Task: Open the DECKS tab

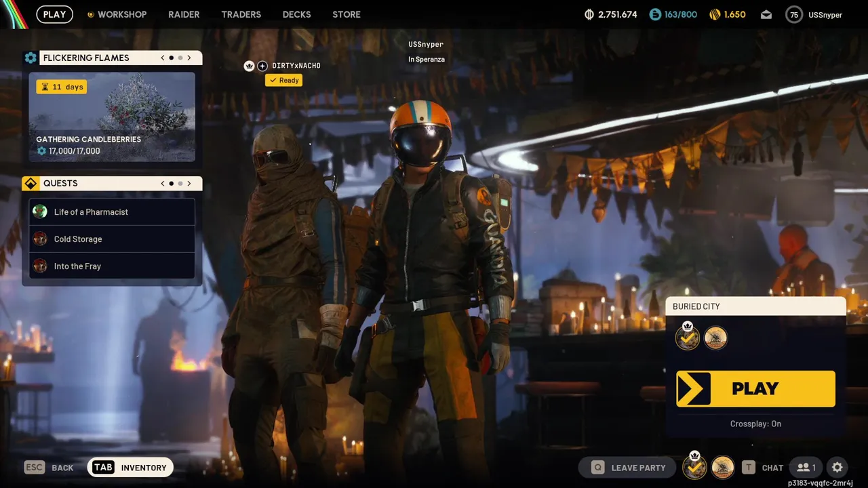Action: point(296,14)
